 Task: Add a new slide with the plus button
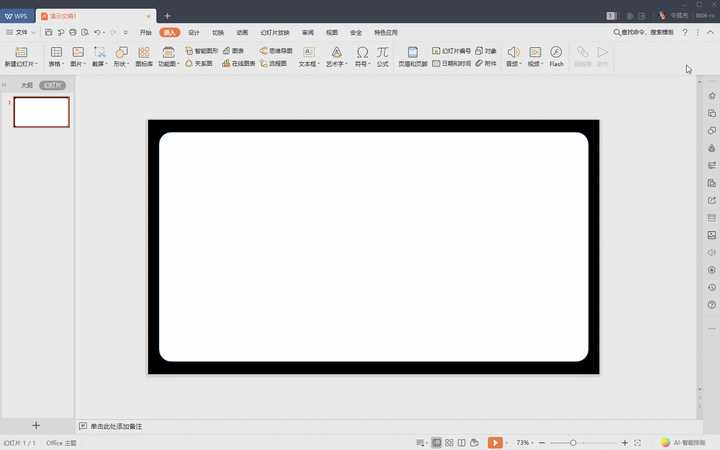36,426
